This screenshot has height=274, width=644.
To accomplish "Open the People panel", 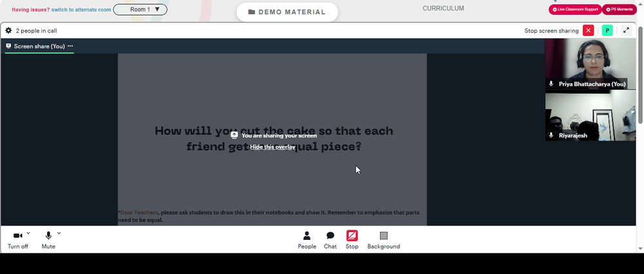I will coord(307,240).
